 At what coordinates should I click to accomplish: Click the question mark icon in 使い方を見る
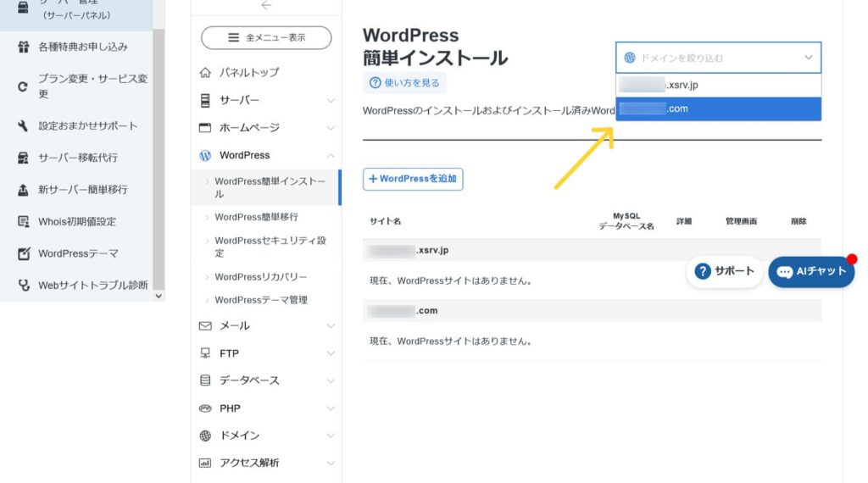click(375, 83)
